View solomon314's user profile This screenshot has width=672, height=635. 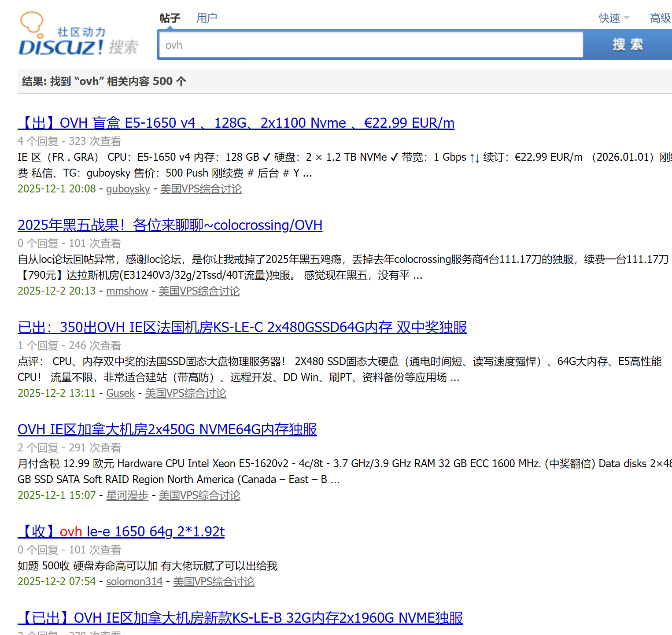[134, 581]
